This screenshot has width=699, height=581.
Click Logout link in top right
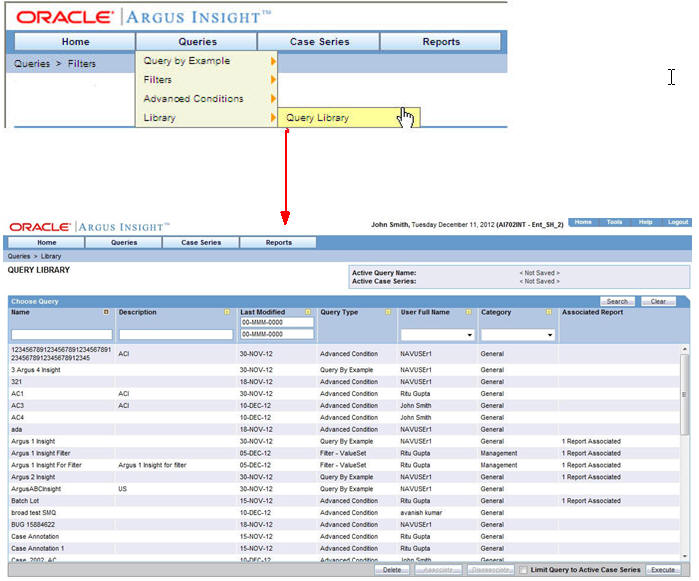tap(678, 222)
